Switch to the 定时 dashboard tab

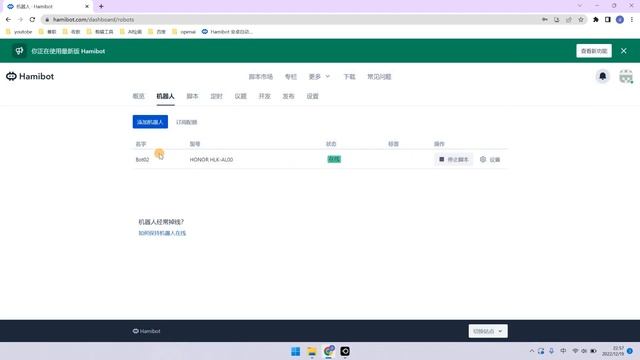[x=216, y=96]
